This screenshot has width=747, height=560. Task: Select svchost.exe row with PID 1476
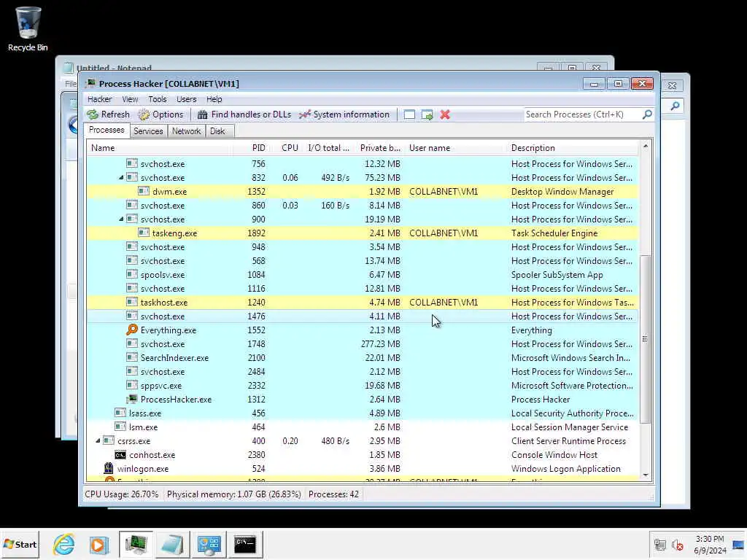[x=362, y=316]
